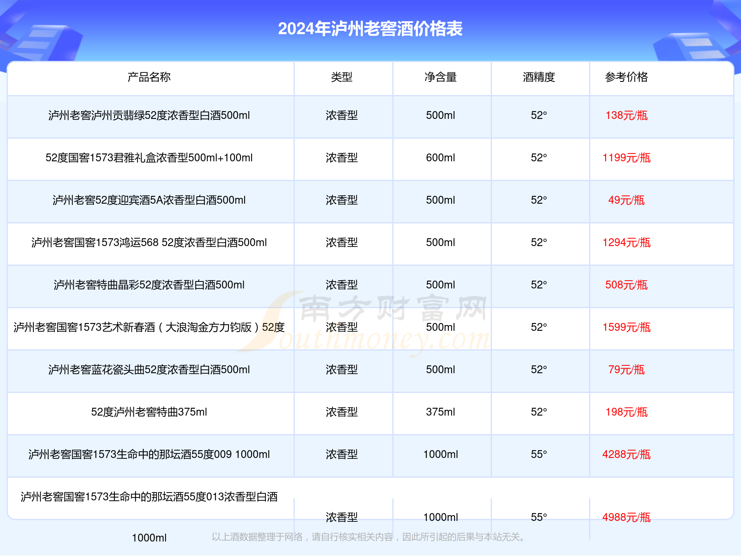Click the wrapped 1000ml text under 013 product

pos(149,538)
